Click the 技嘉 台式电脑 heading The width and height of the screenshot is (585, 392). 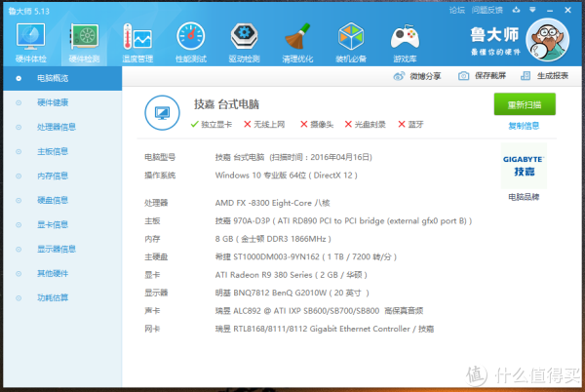pyautogui.click(x=226, y=104)
